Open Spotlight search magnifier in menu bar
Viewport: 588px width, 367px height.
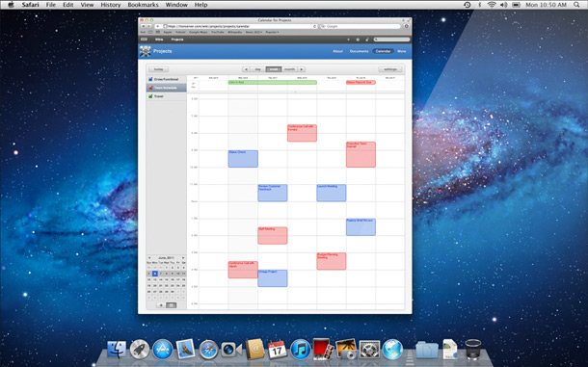coord(576,5)
